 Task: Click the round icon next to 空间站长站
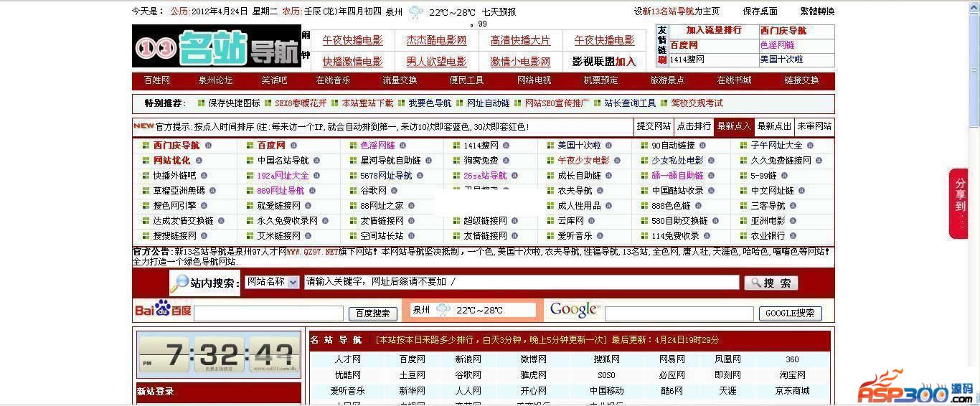pos(411,236)
